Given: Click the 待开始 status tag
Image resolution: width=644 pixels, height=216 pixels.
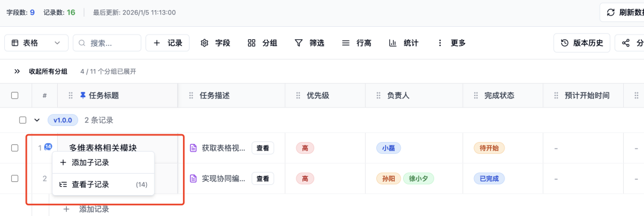Looking at the screenshot, I should coord(489,148).
